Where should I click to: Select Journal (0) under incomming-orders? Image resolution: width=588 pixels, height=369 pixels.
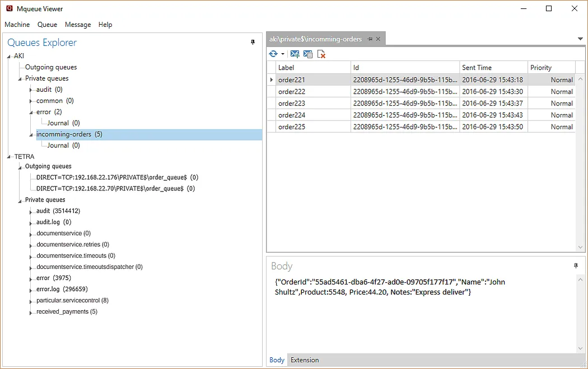point(64,146)
